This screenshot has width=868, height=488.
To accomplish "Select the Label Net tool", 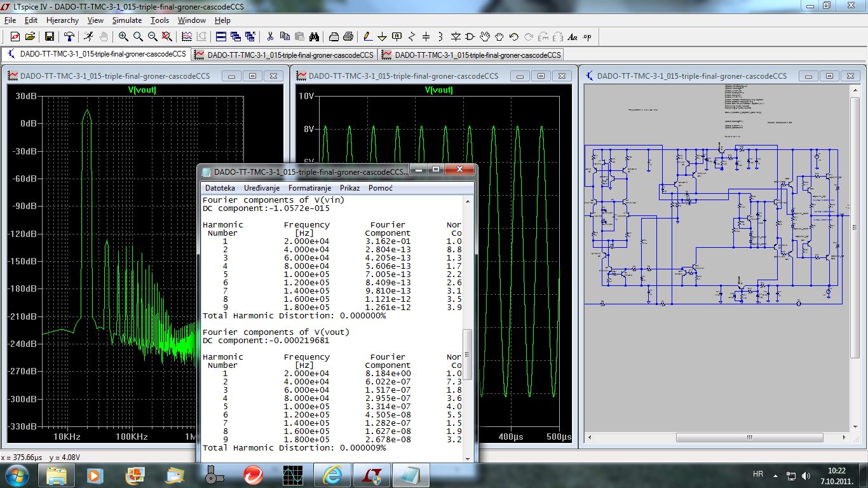I will pyautogui.click(x=397, y=37).
